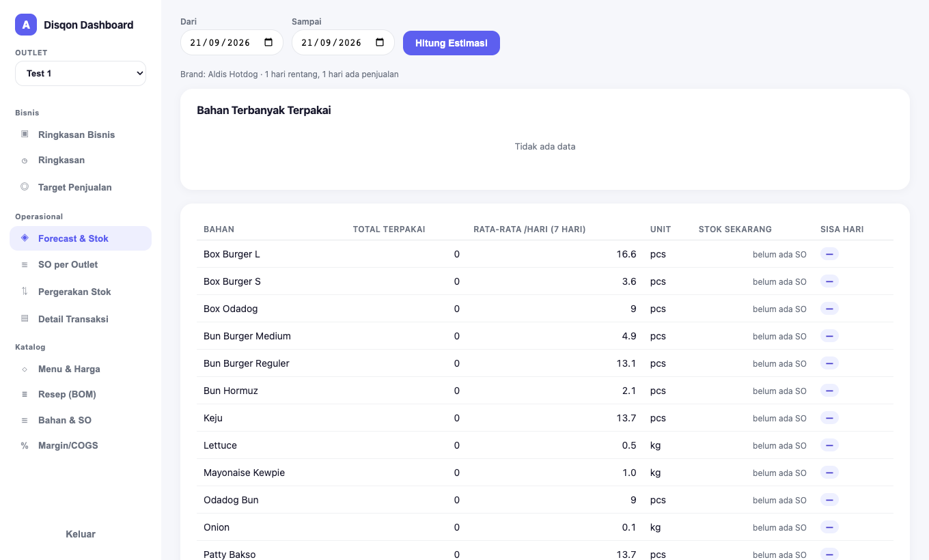929x560 pixels.
Task: Click the Sisa Hari badge for Keju row
Action: (x=829, y=418)
